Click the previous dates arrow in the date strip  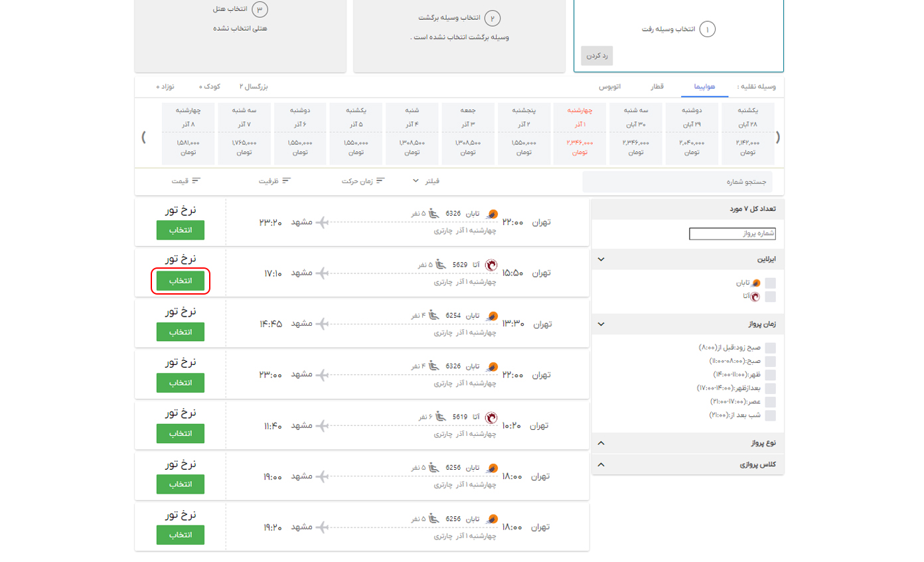[778, 137]
